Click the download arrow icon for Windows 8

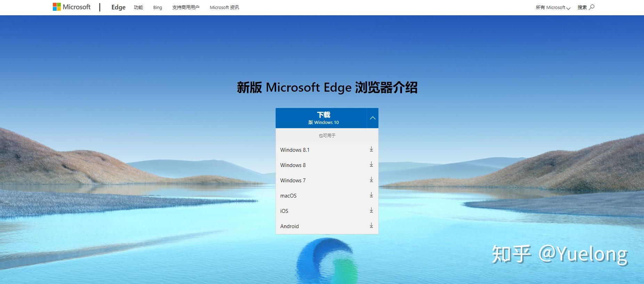click(371, 164)
